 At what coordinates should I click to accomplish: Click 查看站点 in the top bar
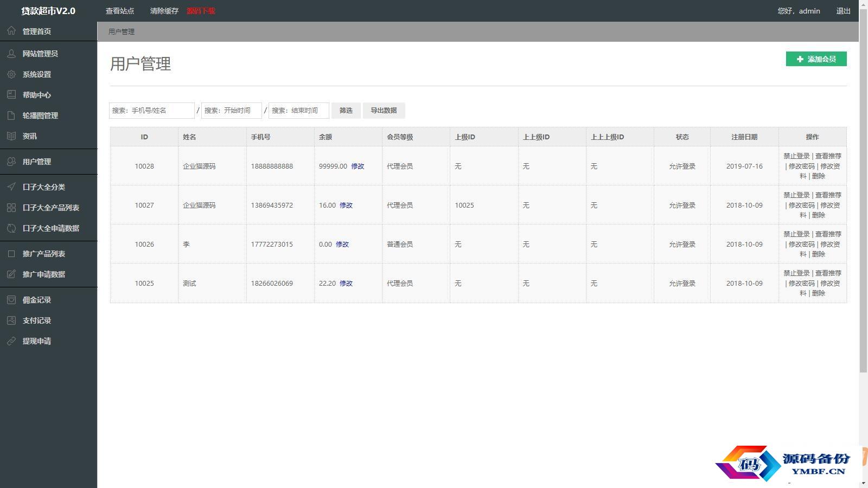pos(120,11)
